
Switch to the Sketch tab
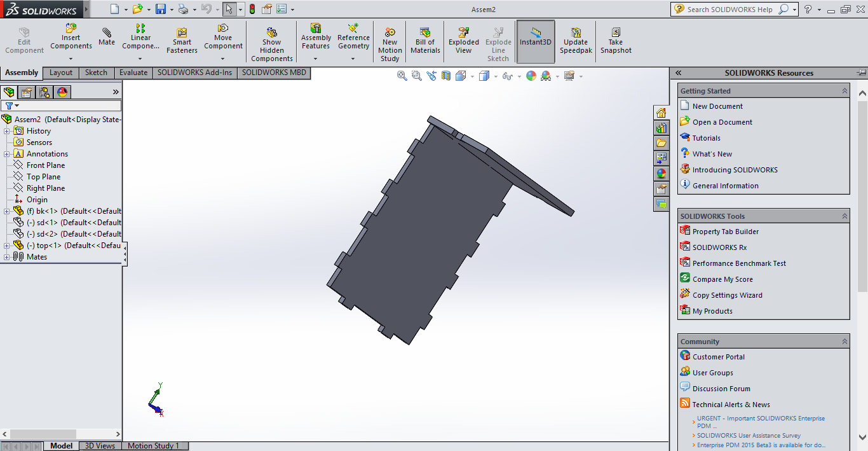coord(96,73)
